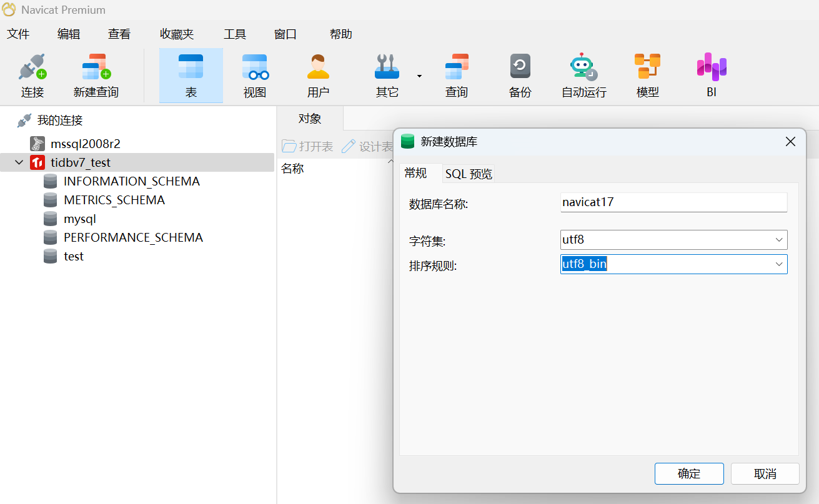Open the Query (查询) toolbar icon
Image resolution: width=819 pixels, height=504 pixels.
[457, 67]
